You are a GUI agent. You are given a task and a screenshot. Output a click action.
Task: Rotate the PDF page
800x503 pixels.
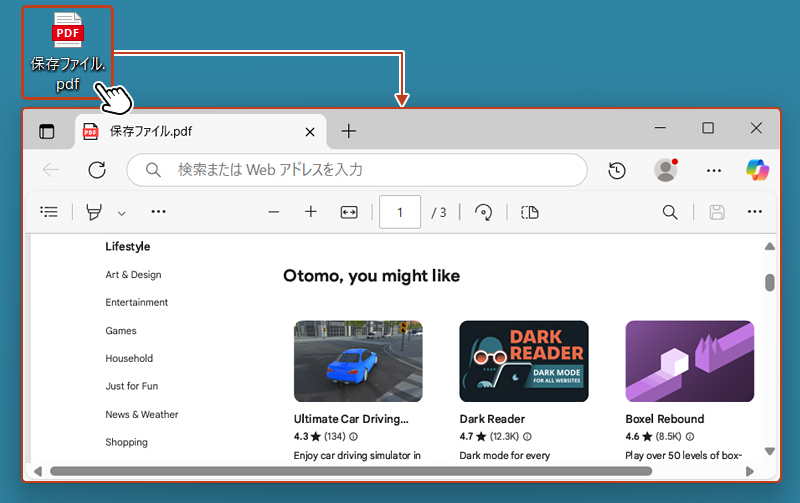click(483, 212)
